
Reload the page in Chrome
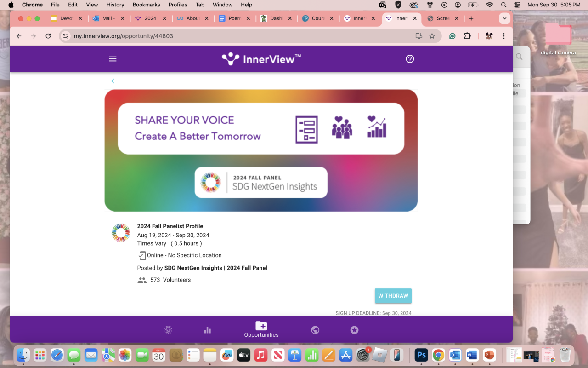pos(48,36)
